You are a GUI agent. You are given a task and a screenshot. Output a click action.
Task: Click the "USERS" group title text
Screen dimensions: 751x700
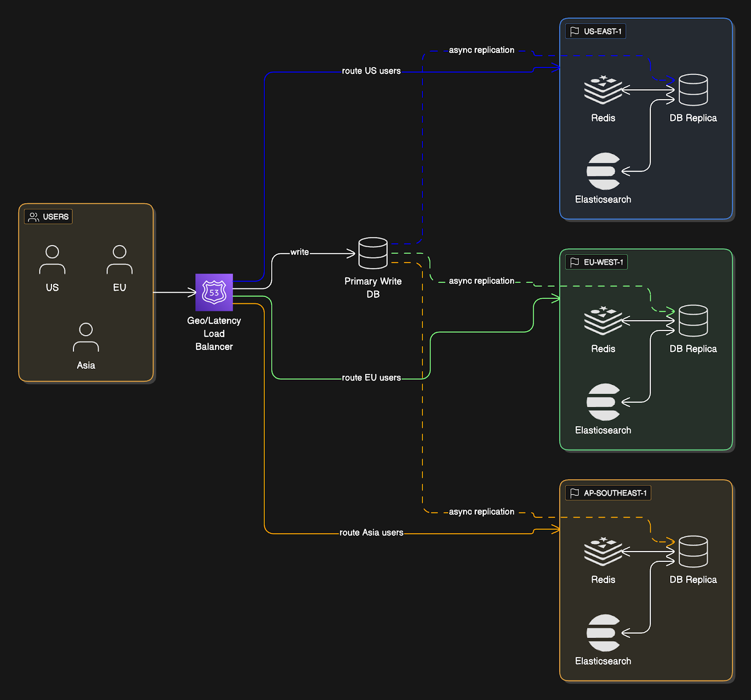(x=56, y=217)
